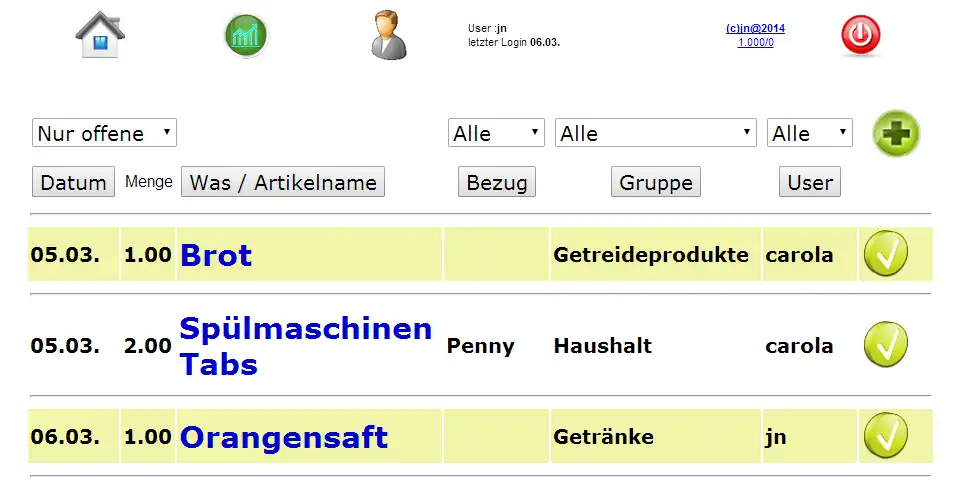This screenshot has height=498, width=954.
Task: Tick the Orangensaft checkmark
Action: point(885,437)
